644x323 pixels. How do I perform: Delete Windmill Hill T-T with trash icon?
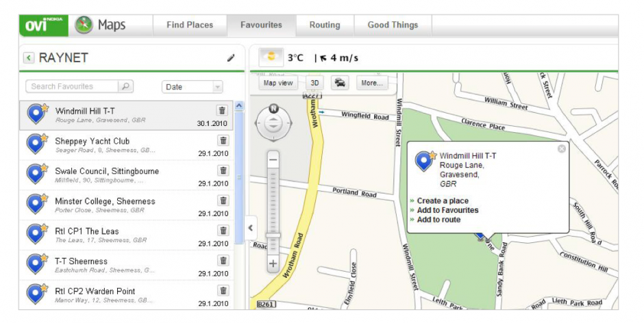[222, 110]
